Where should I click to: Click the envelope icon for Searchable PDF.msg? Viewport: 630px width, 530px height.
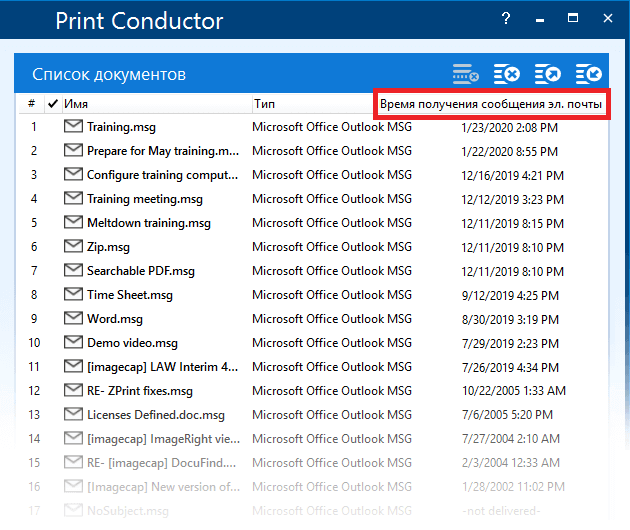[x=73, y=270]
